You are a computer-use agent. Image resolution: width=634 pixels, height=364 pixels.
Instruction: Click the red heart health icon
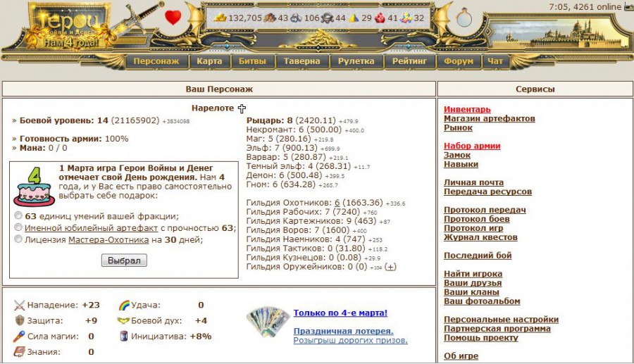(x=173, y=18)
